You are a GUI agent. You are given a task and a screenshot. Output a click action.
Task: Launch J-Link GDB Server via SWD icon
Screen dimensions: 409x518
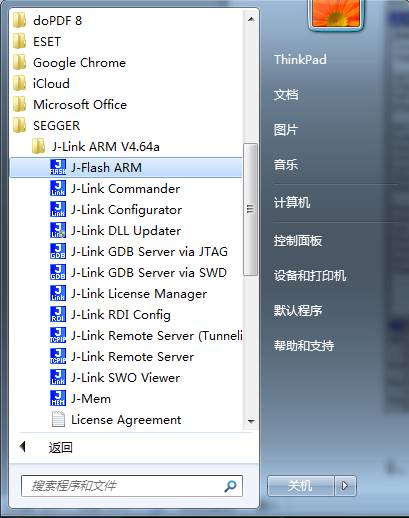coord(58,272)
